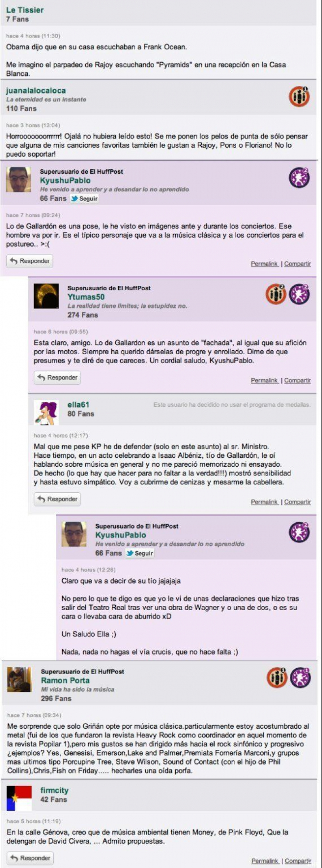Screen dimensions: 322x868
Task: Open Ramon Porta's profile name link
Action: coord(65,680)
